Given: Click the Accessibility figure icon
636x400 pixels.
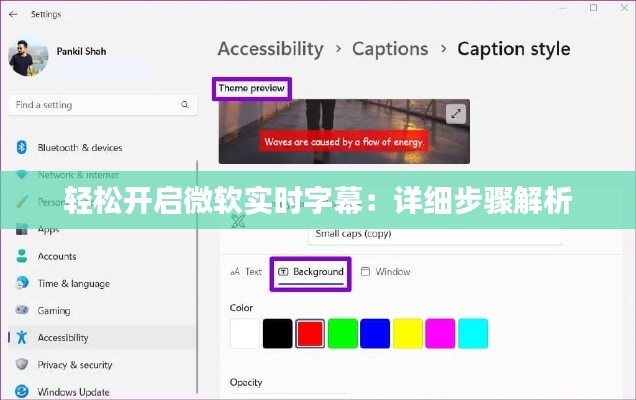Looking at the screenshot, I should click(22, 337).
